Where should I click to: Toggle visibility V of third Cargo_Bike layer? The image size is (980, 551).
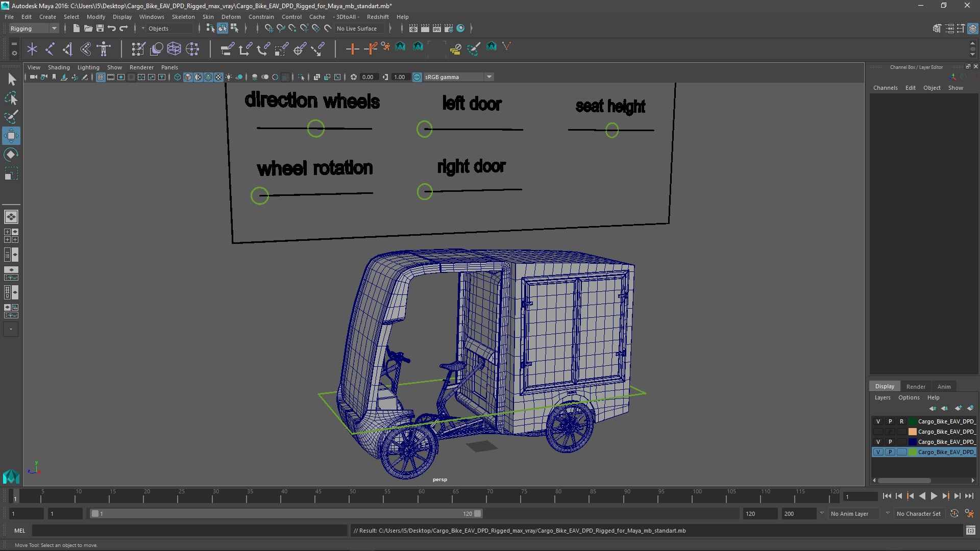tap(878, 442)
